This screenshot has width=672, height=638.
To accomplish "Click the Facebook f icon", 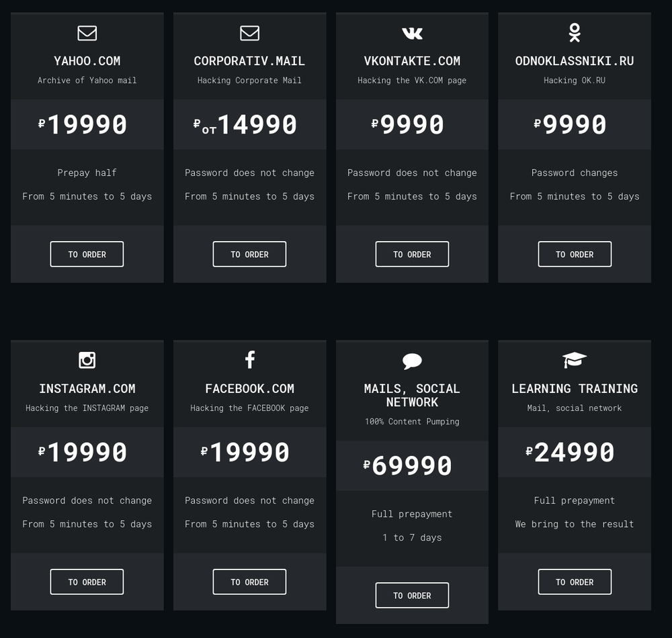I will click(x=249, y=360).
